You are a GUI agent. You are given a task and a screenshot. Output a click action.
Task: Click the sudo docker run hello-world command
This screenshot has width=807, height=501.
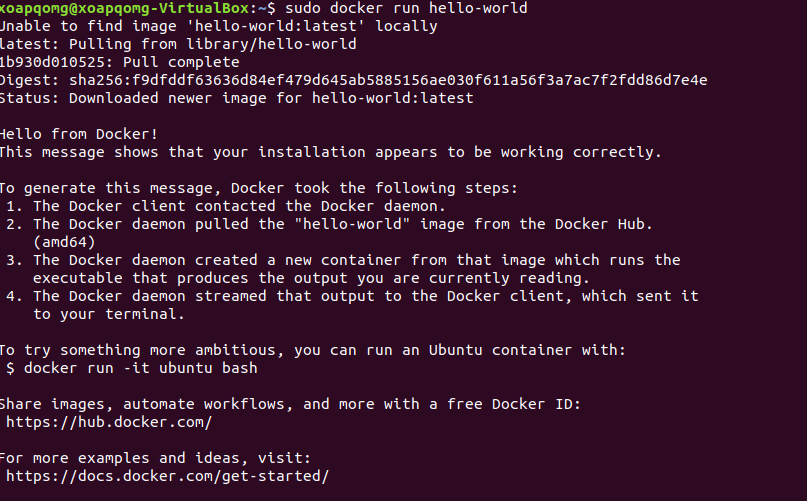click(406, 8)
